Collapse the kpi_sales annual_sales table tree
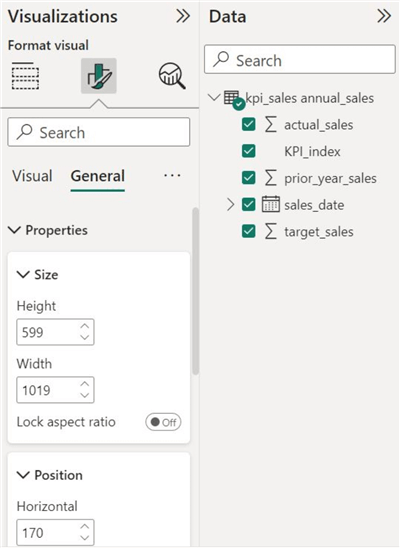Image resolution: width=400 pixels, height=548 pixels. coord(214,98)
